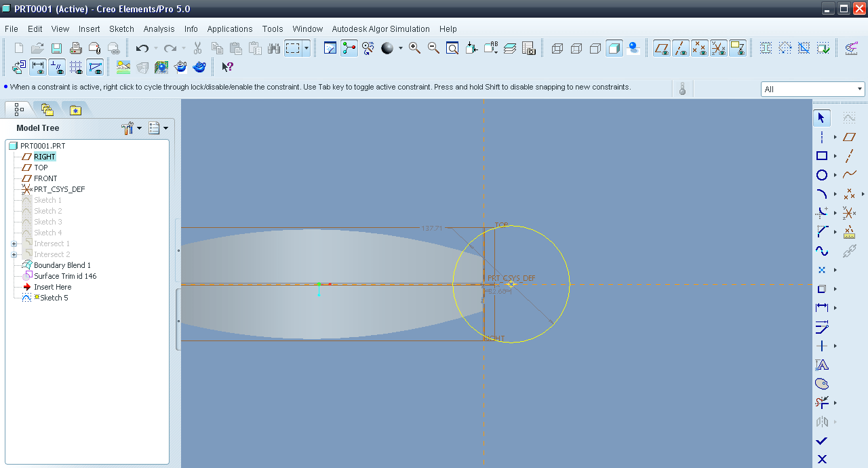Open Model Tree Settings dropdown
This screenshot has width=868, height=468.
pos(132,128)
